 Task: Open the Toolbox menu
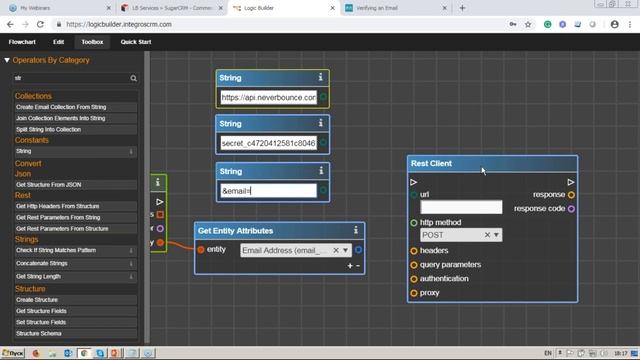pyautogui.click(x=92, y=42)
